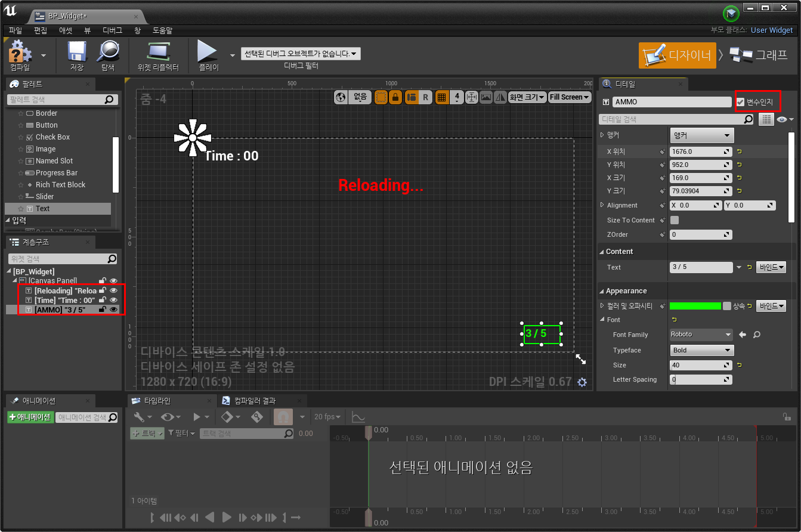Open the 탐색 browse icon

click(108, 52)
